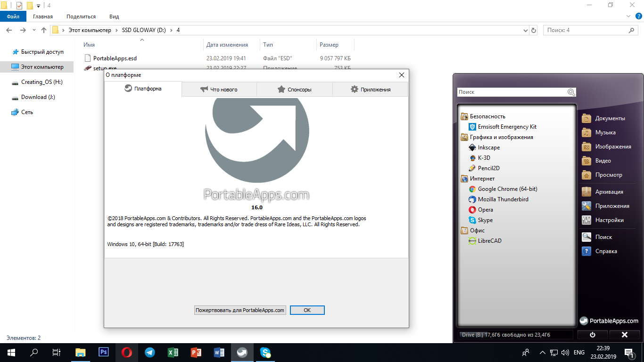Open Архивация backup menu
This screenshot has width=644, height=362.
tap(603, 192)
